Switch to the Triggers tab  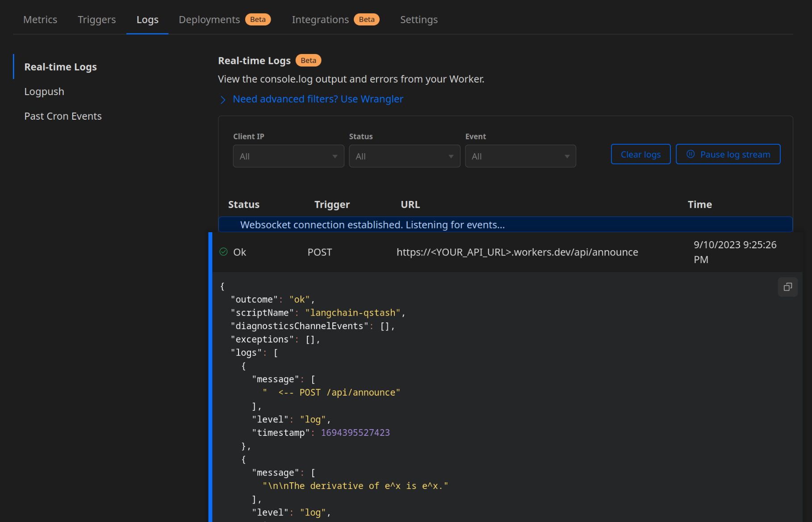(x=96, y=20)
